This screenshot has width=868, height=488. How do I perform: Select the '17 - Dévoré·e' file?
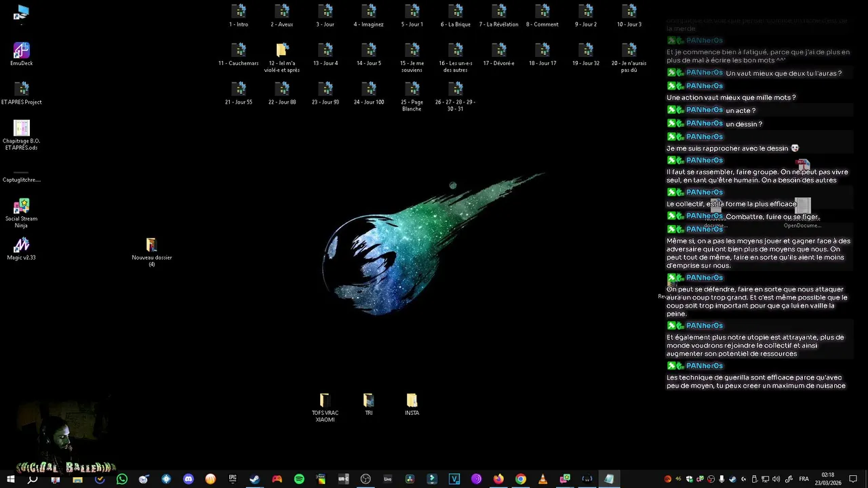(x=499, y=55)
